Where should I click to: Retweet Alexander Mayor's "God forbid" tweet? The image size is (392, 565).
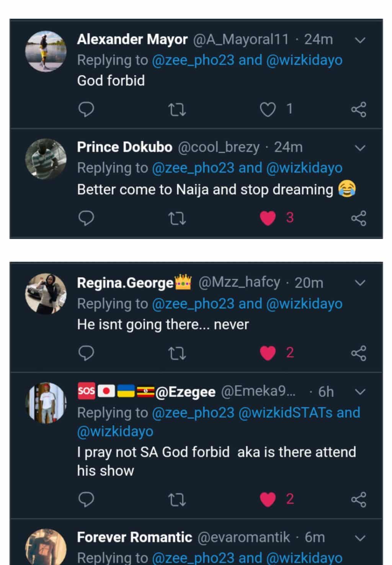coord(177,110)
